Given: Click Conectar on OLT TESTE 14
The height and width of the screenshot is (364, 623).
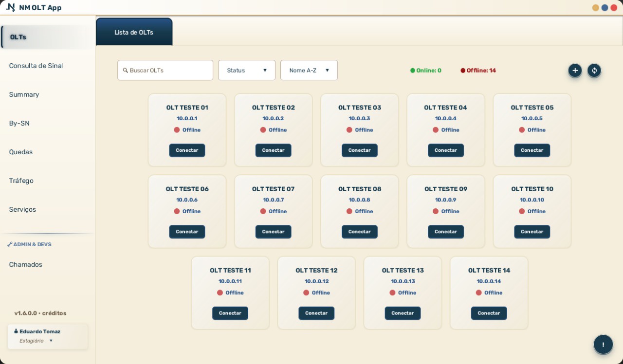Looking at the screenshot, I should point(489,313).
